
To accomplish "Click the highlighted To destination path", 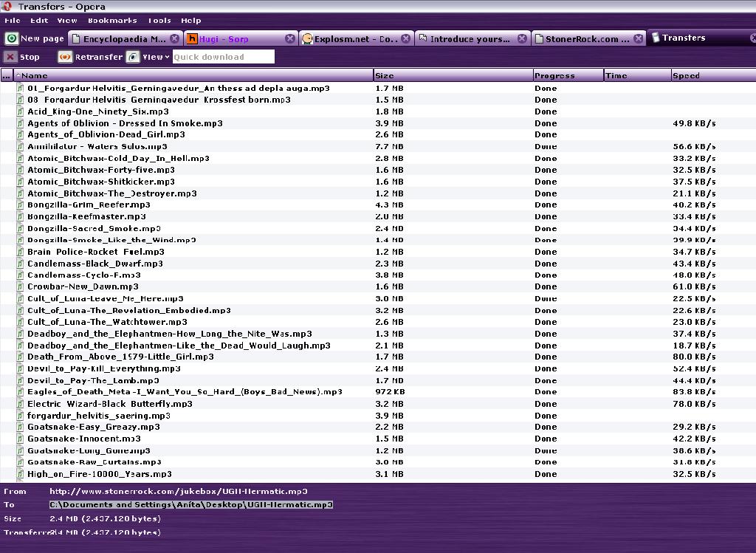I will coord(191,505).
